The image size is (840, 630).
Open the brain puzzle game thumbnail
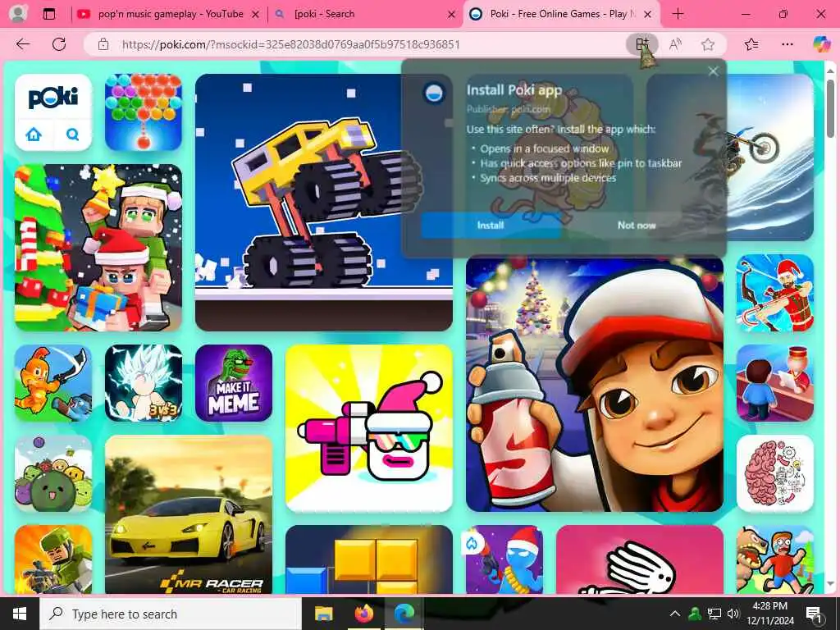775,473
